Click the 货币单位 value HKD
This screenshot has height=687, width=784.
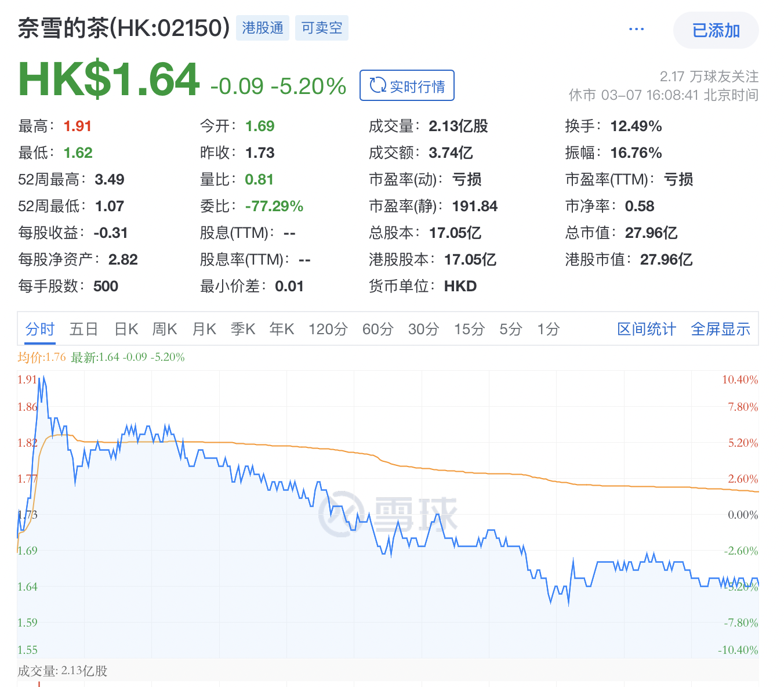[460, 286]
